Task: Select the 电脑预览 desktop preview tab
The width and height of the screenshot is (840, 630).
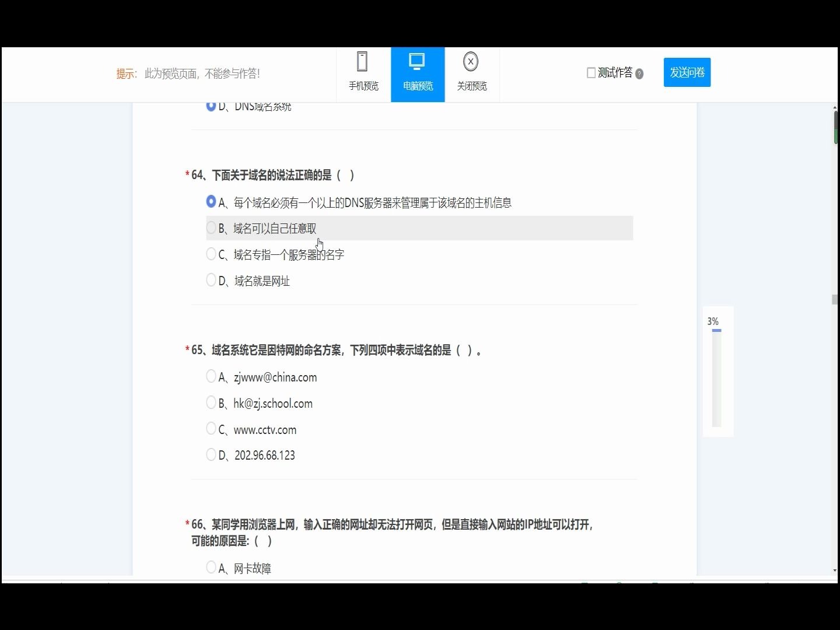Action: [x=418, y=75]
